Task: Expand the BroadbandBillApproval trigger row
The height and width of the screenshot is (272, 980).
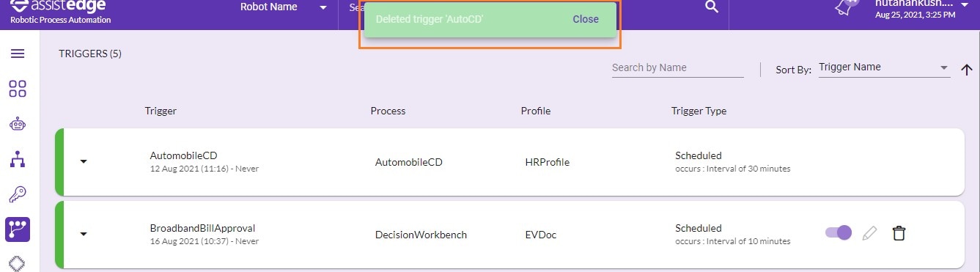Action: [84, 234]
